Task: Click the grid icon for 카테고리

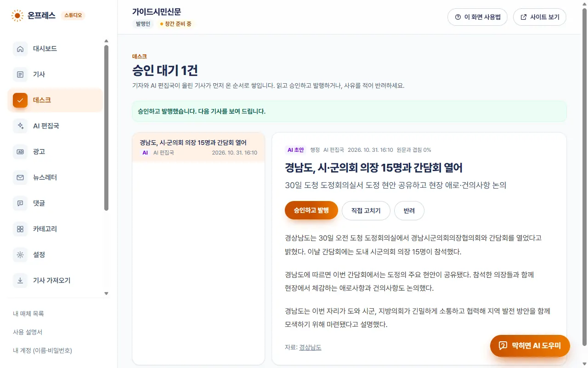Action: tap(20, 229)
